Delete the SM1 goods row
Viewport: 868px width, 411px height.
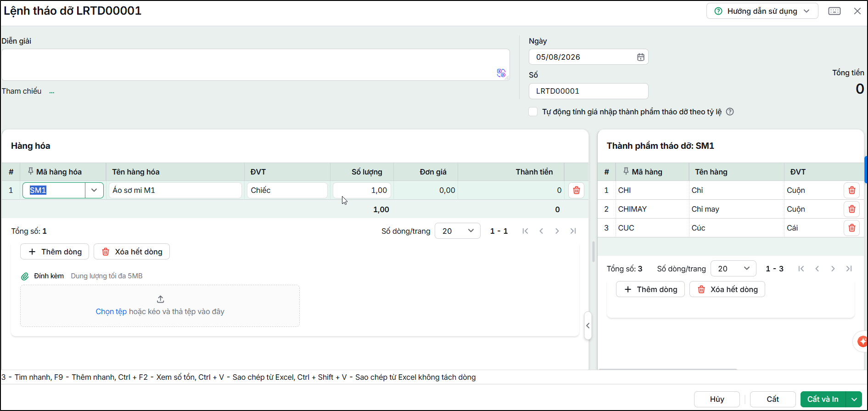tap(576, 190)
